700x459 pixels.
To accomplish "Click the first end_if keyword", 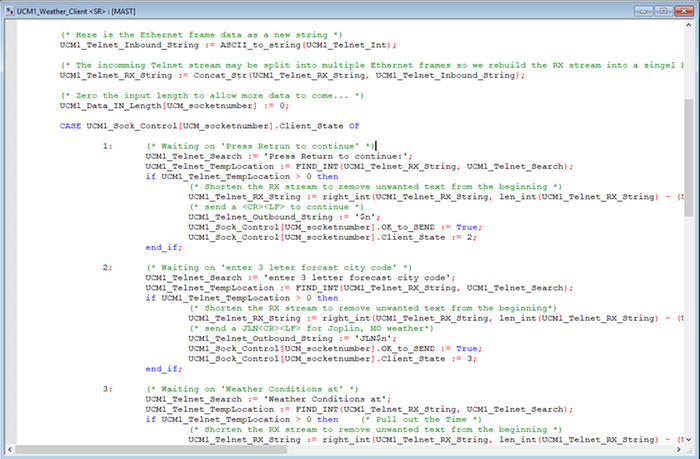I will [x=163, y=247].
